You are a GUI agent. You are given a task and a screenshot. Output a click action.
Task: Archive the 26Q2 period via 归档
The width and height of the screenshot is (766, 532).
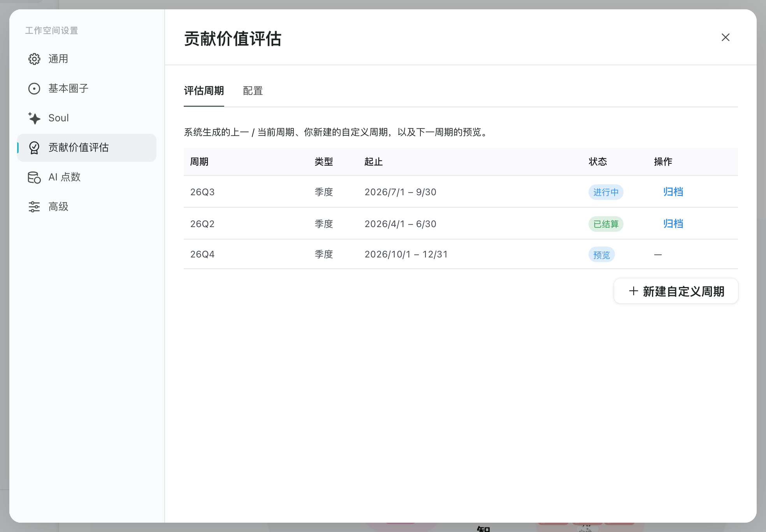(x=673, y=224)
